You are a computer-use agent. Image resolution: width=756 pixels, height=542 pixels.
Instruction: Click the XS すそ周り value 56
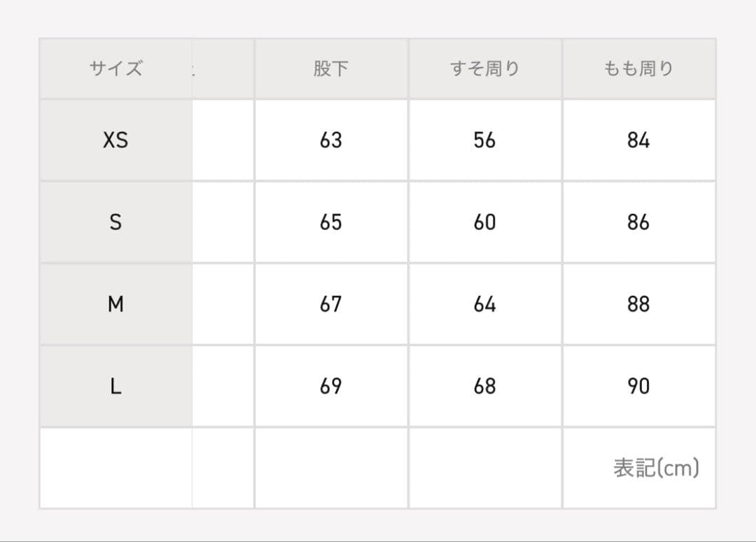484,140
